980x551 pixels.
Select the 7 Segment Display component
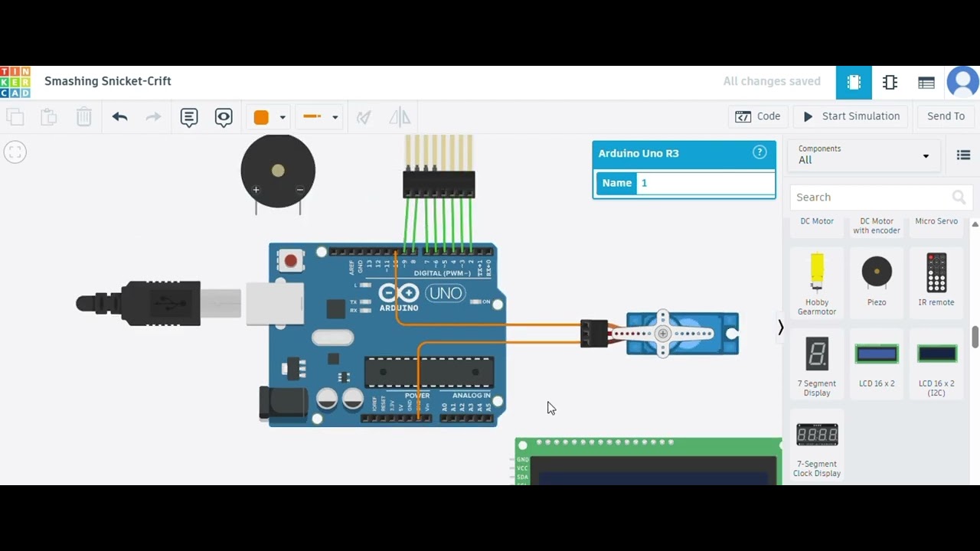[817, 364]
